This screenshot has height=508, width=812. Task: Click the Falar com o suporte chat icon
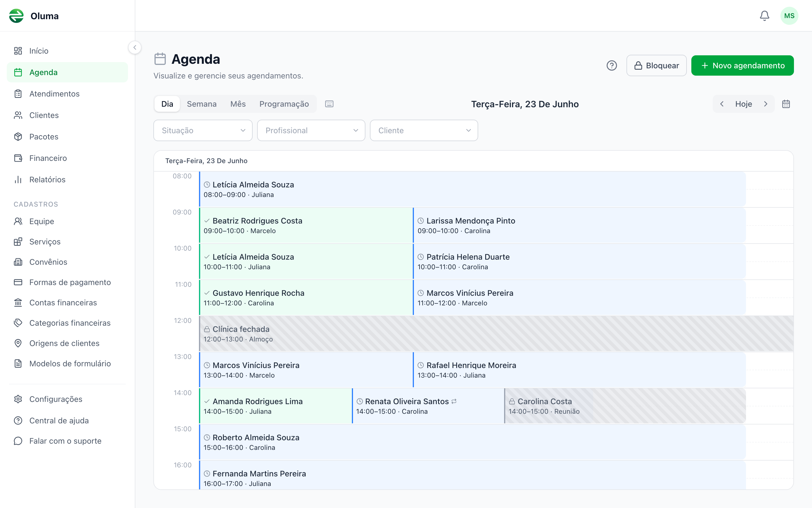pos(18,441)
